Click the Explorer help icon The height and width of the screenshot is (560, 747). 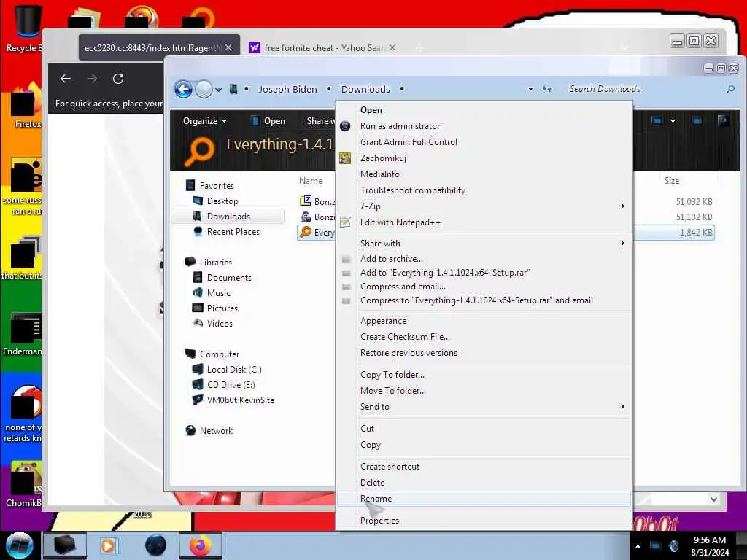(723, 121)
